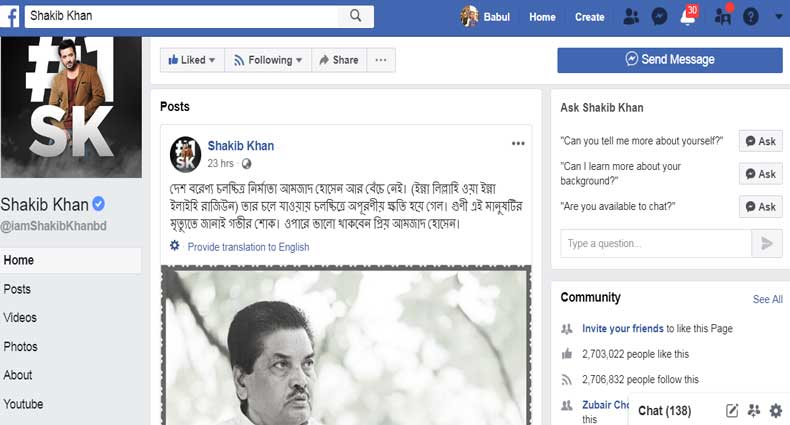Screen dimensions: 790x425
Task: Select Photos in the left sidebar
Action: pos(20,346)
